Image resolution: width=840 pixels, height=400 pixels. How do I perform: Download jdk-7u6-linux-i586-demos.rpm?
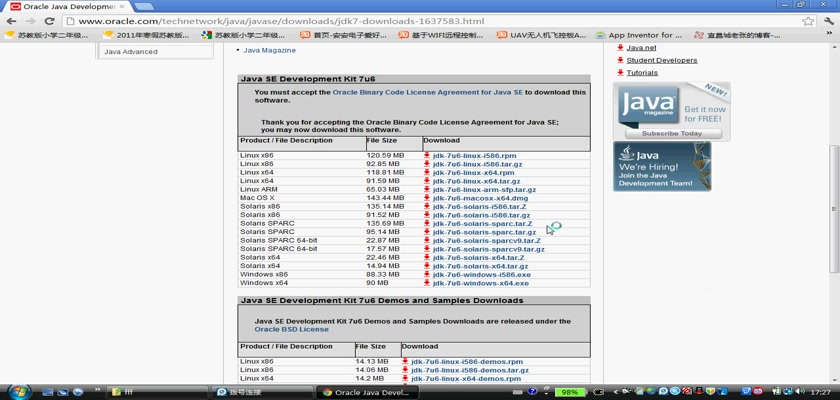467,362
